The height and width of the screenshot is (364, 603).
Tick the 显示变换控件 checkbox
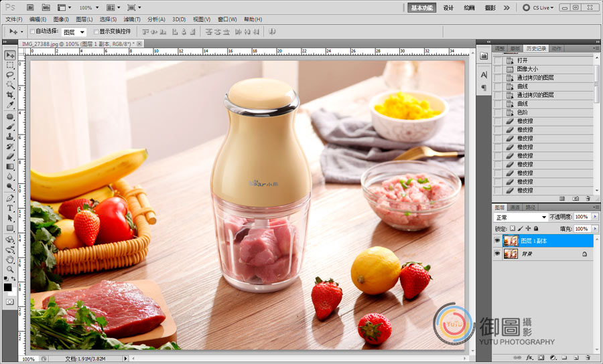click(96, 31)
